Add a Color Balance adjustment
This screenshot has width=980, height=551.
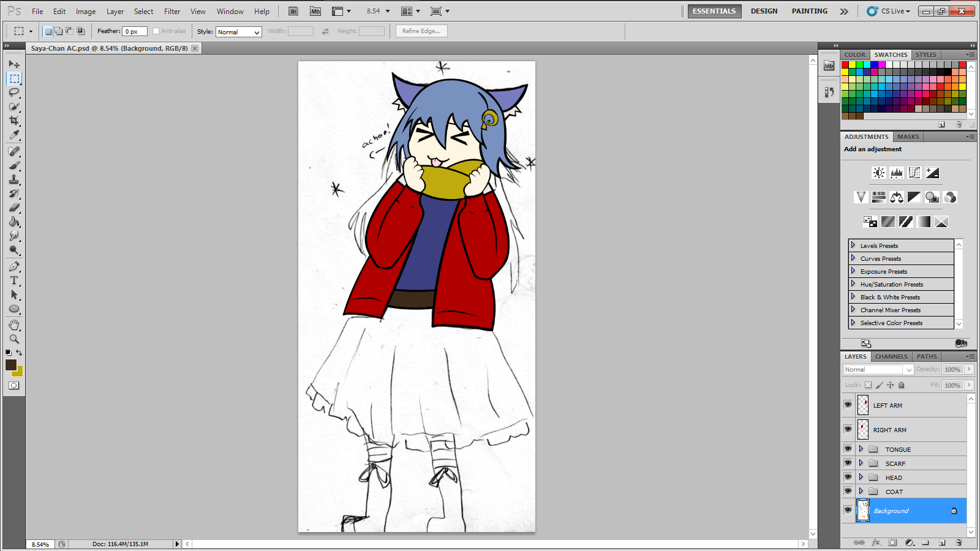click(897, 197)
